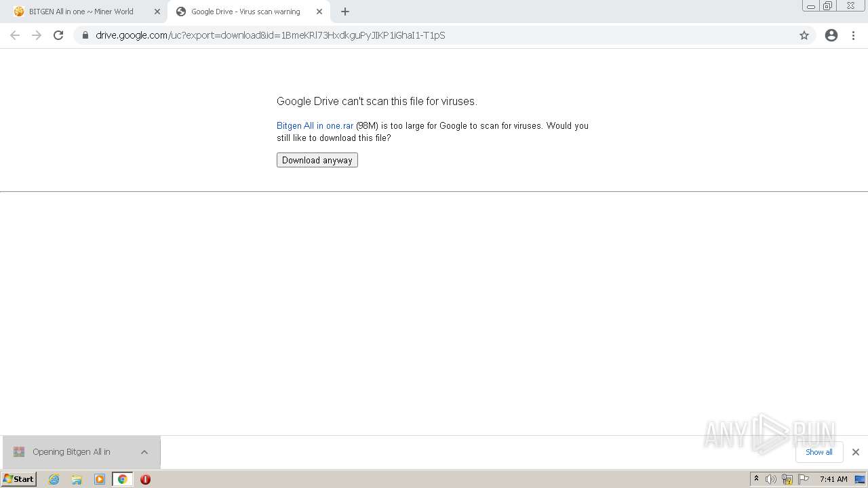Reload the current page
Viewport: 868px width, 488px height.
pyautogui.click(x=58, y=35)
